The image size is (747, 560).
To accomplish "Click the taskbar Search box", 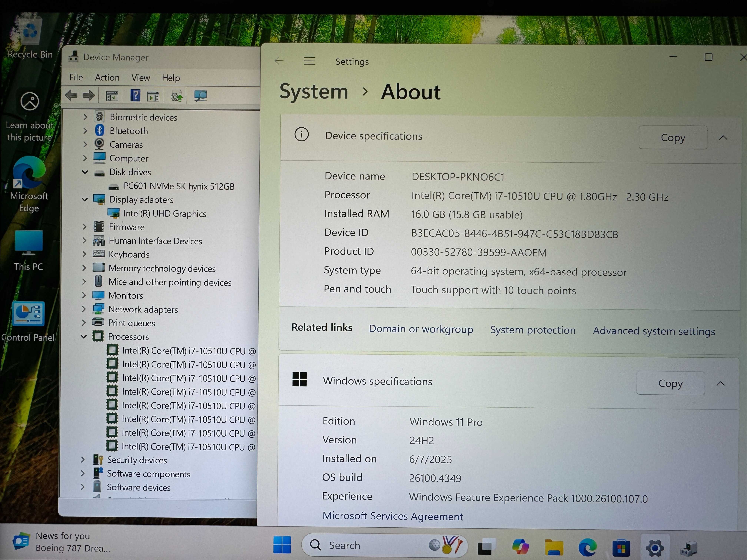I will pyautogui.click(x=384, y=545).
